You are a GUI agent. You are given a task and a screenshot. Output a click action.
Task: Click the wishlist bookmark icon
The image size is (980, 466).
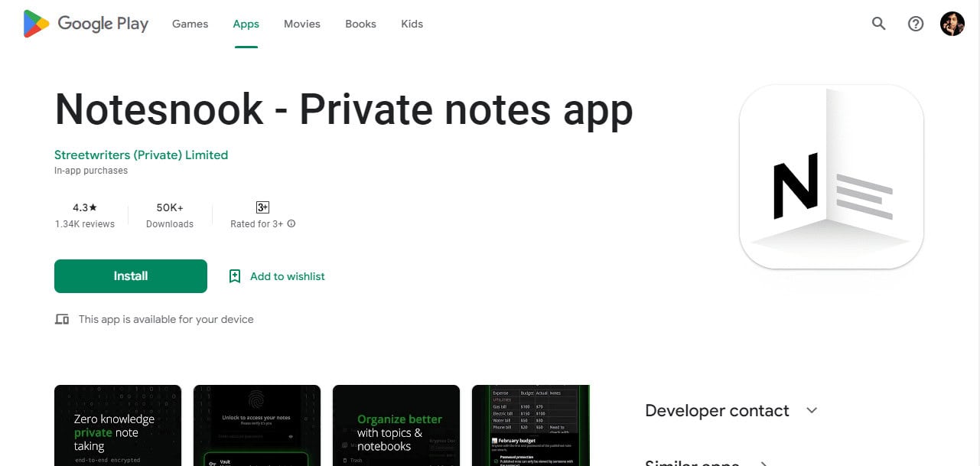235,276
